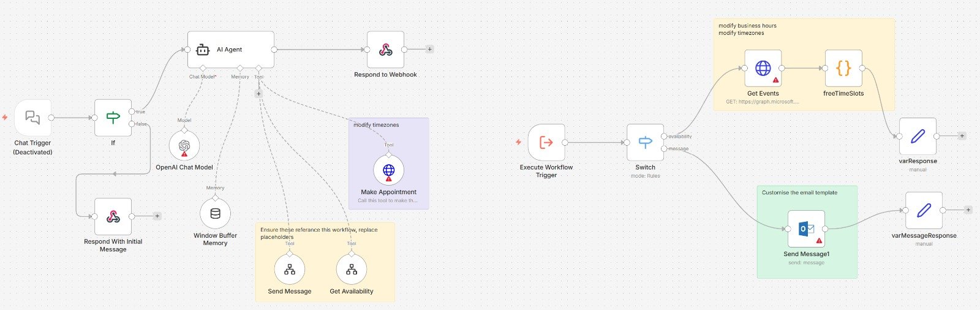Open the AI Agent node
Image resolution: width=980 pixels, height=310 pixels.
(x=230, y=50)
